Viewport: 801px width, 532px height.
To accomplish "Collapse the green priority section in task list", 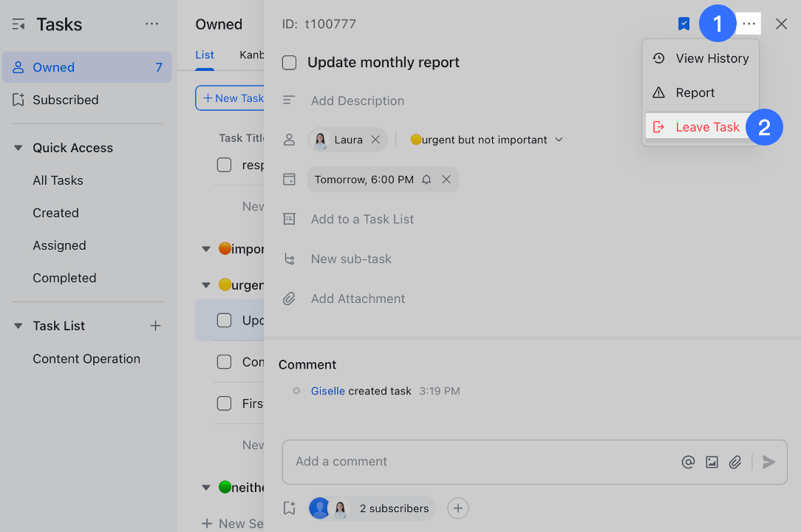I will (x=206, y=487).
